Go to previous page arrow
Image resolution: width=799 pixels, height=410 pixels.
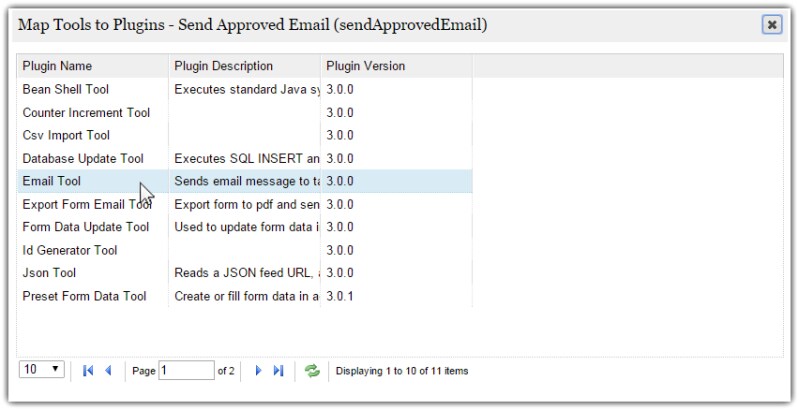[108, 371]
